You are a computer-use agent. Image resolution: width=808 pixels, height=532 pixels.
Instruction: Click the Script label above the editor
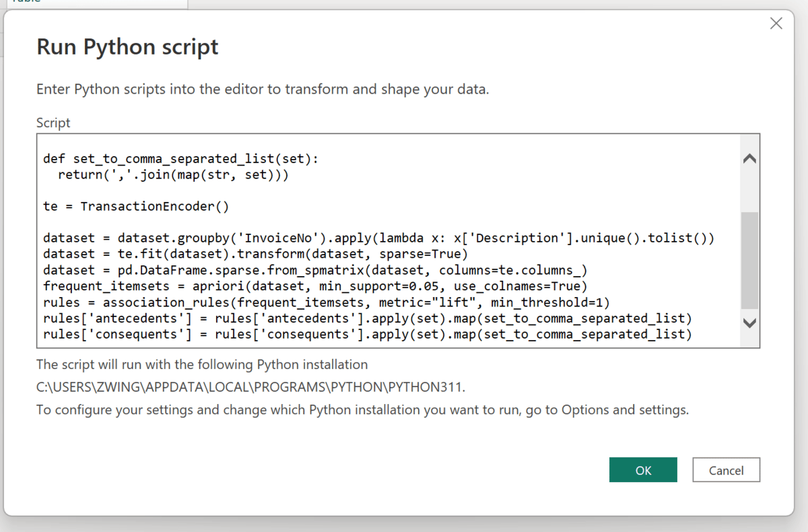click(x=53, y=123)
